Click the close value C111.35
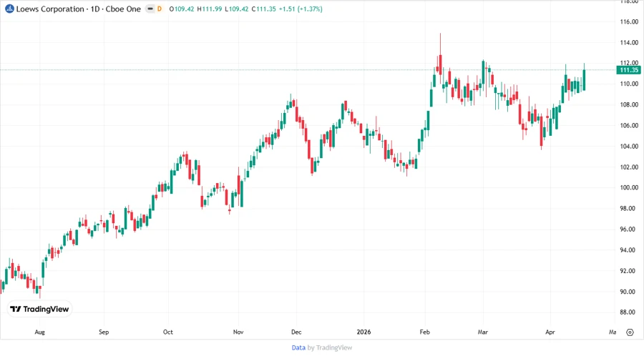The height and width of the screenshot is (356, 644). coord(263,9)
